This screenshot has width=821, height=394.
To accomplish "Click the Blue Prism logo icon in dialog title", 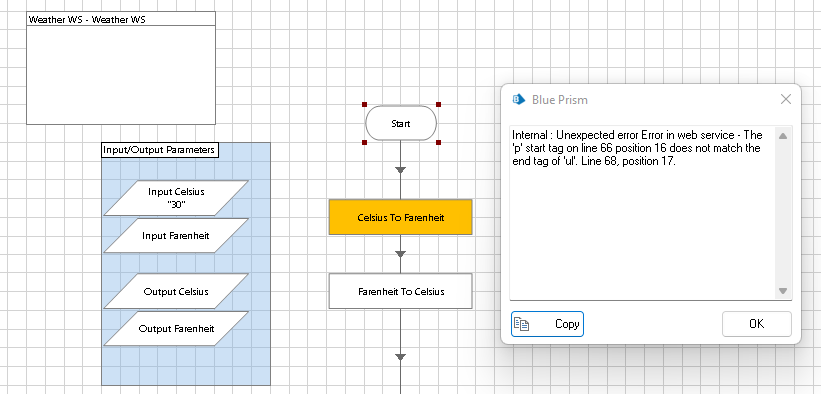I will click(519, 99).
